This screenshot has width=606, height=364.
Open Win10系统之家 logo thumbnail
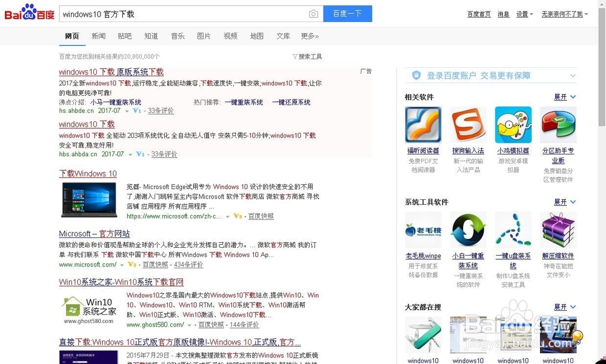(x=89, y=309)
